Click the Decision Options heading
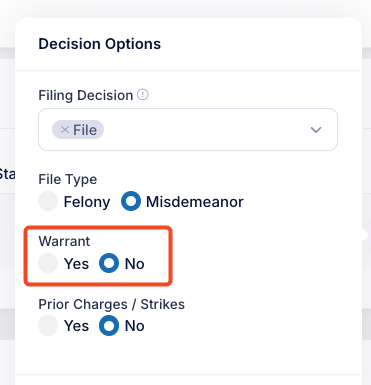This screenshot has height=385, width=371. [x=100, y=44]
